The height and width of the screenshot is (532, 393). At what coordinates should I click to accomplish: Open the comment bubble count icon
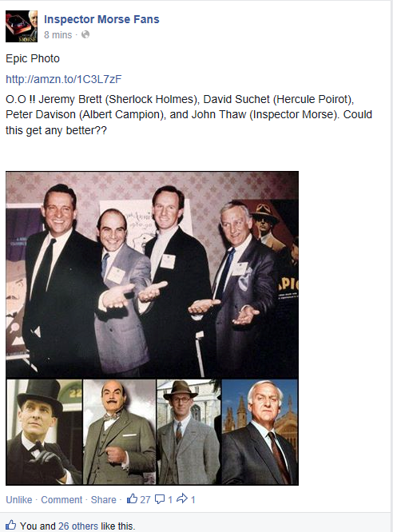click(160, 498)
